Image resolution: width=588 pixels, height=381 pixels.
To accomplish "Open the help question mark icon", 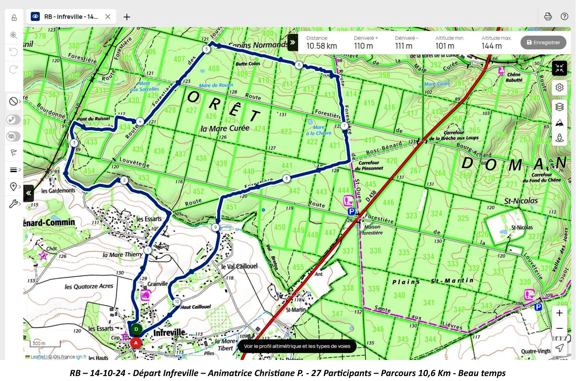I will pyautogui.click(x=564, y=16).
